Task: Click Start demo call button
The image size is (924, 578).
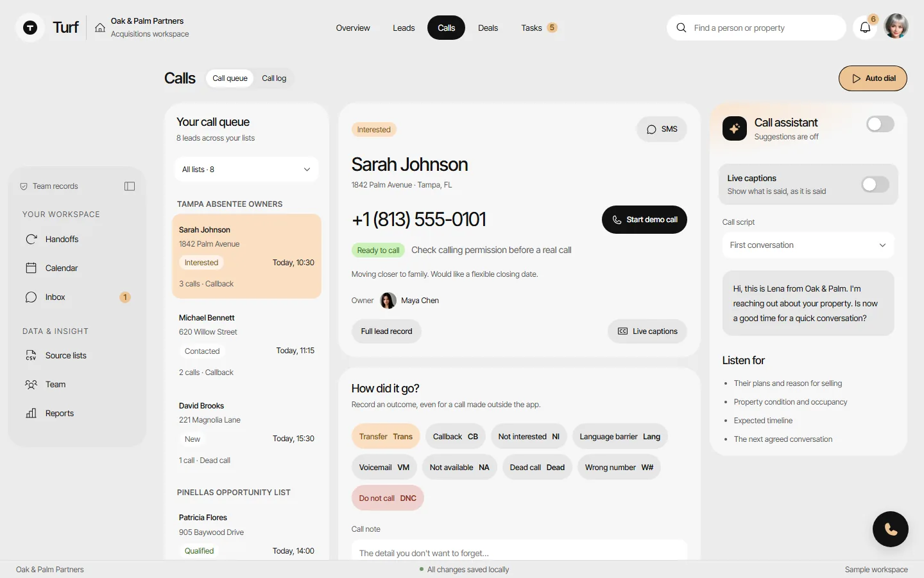Action: (644, 220)
